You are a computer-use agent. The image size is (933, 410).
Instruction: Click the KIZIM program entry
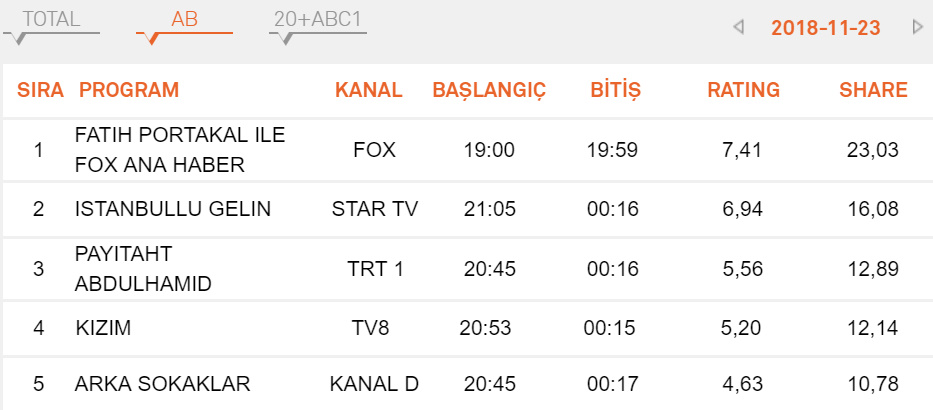click(103, 328)
